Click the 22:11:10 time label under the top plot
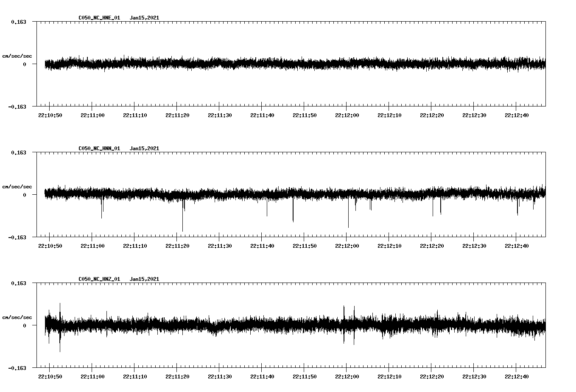Screen dimensions: 576x392 pos(135,115)
